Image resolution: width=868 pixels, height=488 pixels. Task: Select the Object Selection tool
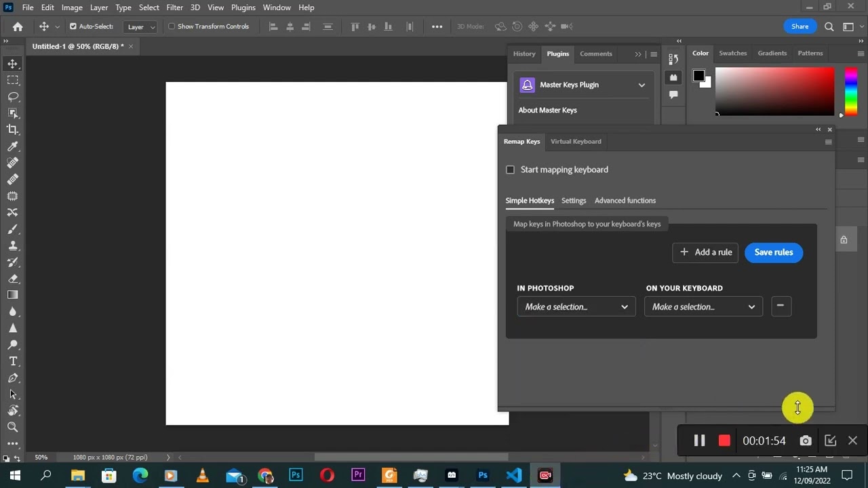[x=13, y=113]
